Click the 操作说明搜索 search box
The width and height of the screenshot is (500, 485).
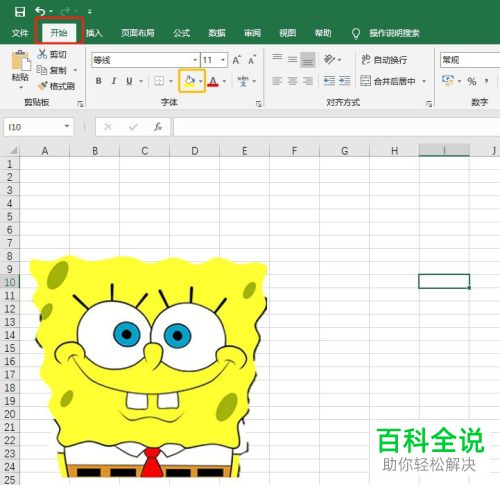394,33
